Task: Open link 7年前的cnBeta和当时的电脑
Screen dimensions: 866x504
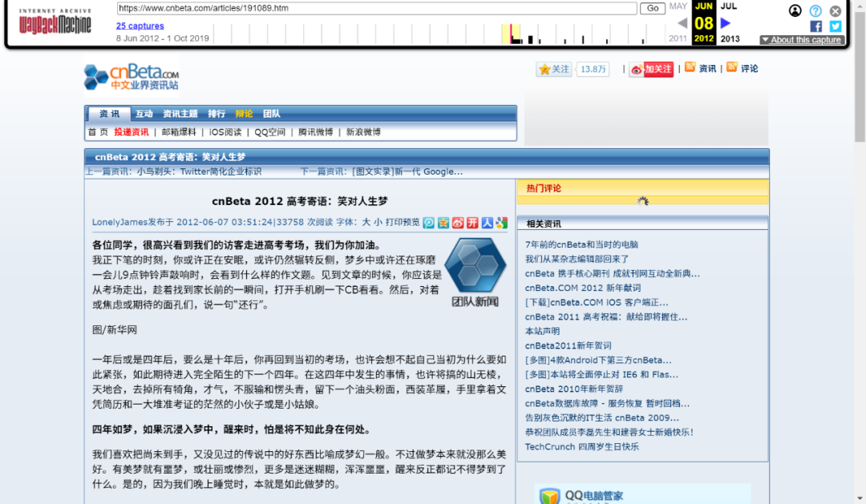Action: click(x=581, y=244)
